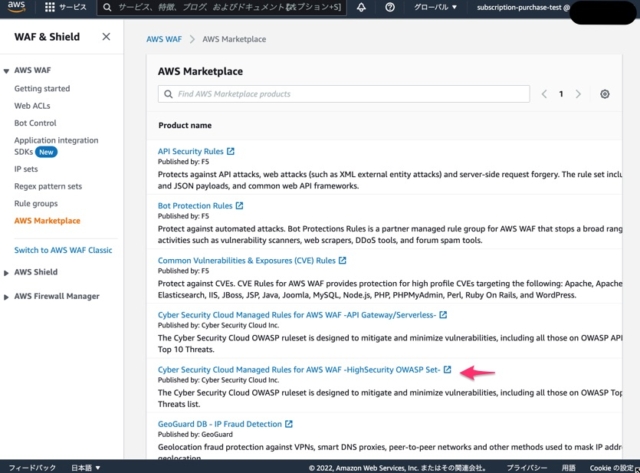Open GeoGuard DB - IP Fraud Detection
Viewport: 640px width, 473px height.
(x=220, y=424)
